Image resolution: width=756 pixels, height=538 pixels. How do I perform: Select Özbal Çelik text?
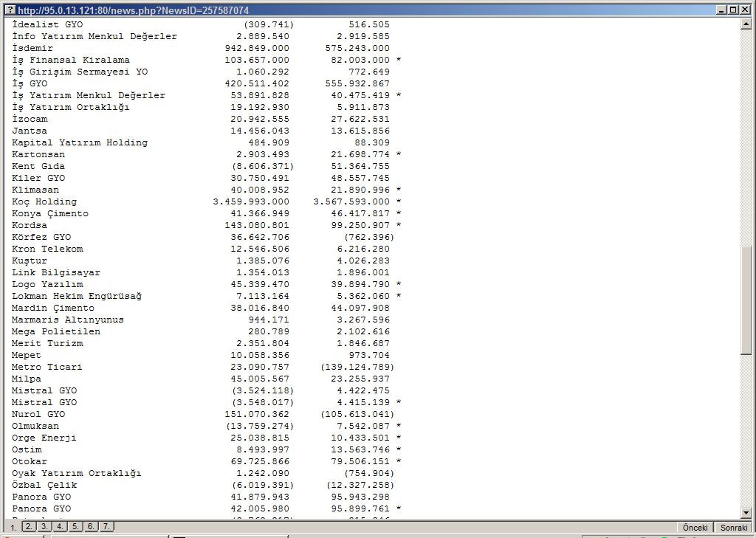(44, 485)
